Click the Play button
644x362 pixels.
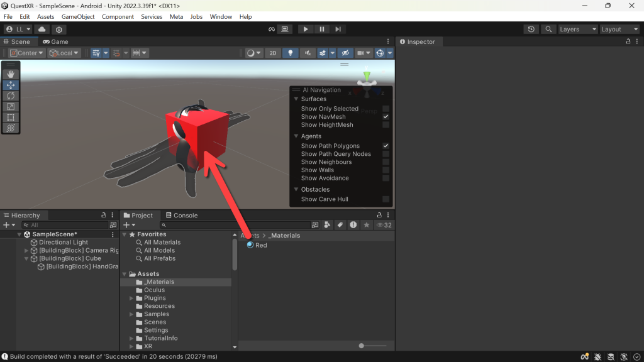click(x=306, y=29)
